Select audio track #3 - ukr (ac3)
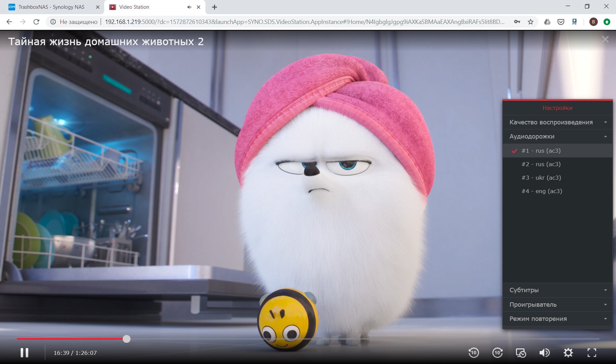This screenshot has width=616, height=364. pos(557,178)
